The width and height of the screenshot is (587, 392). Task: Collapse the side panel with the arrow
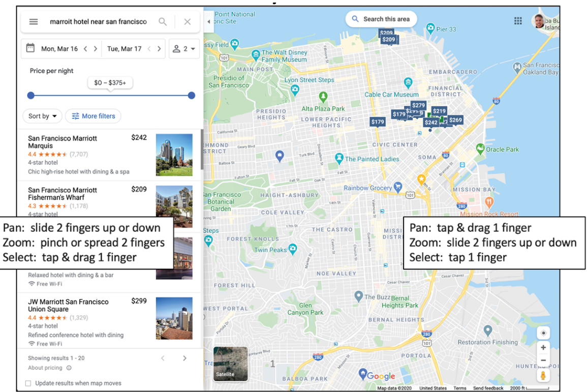pos(208,22)
